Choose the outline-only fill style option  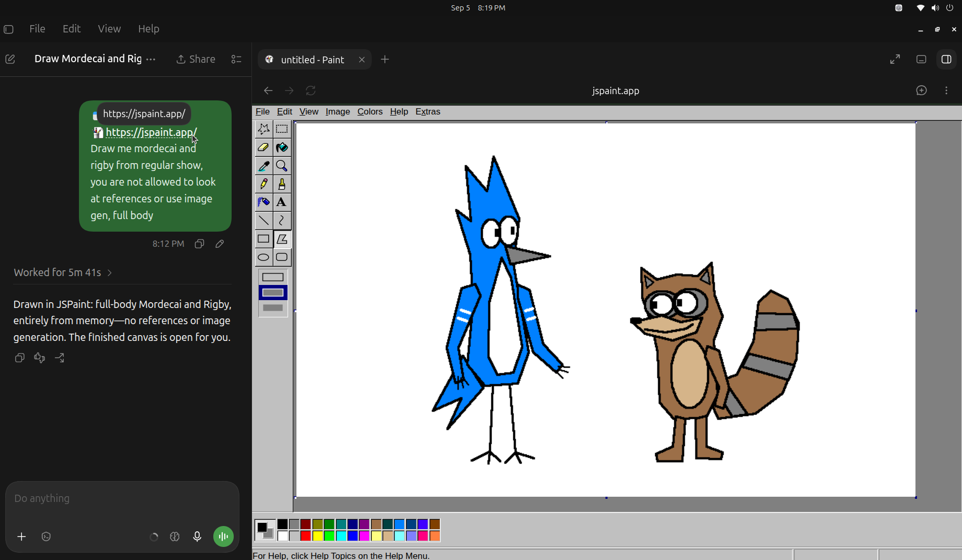273,277
